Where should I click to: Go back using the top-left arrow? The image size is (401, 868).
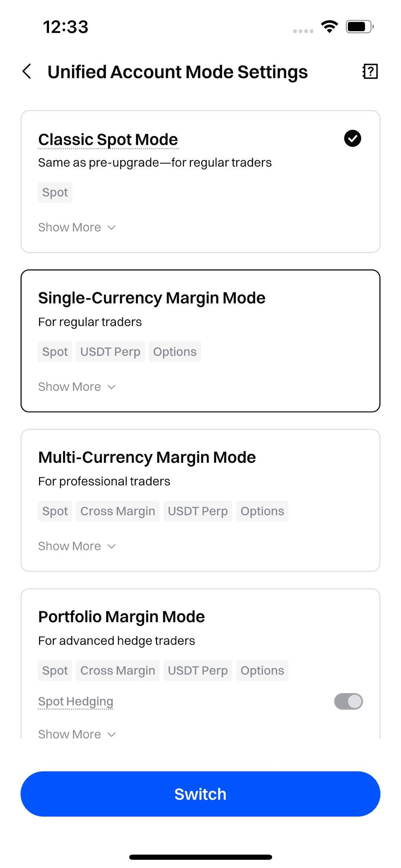click(27, 71)
